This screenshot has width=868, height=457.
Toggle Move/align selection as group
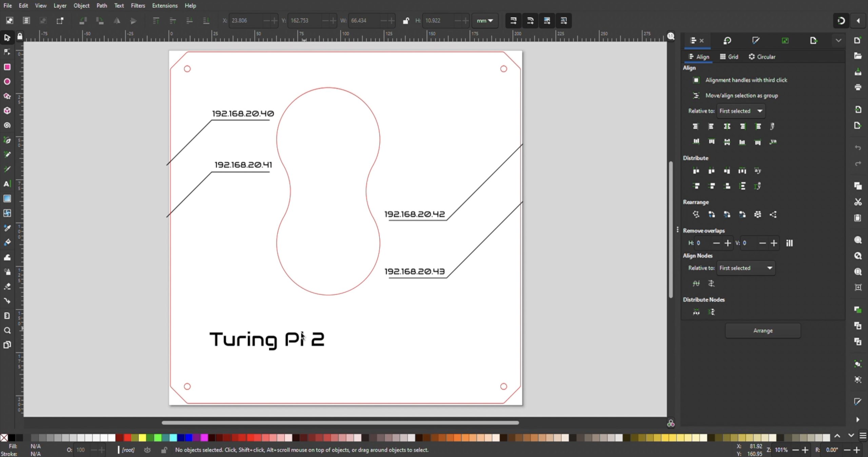tap(696, 96)
